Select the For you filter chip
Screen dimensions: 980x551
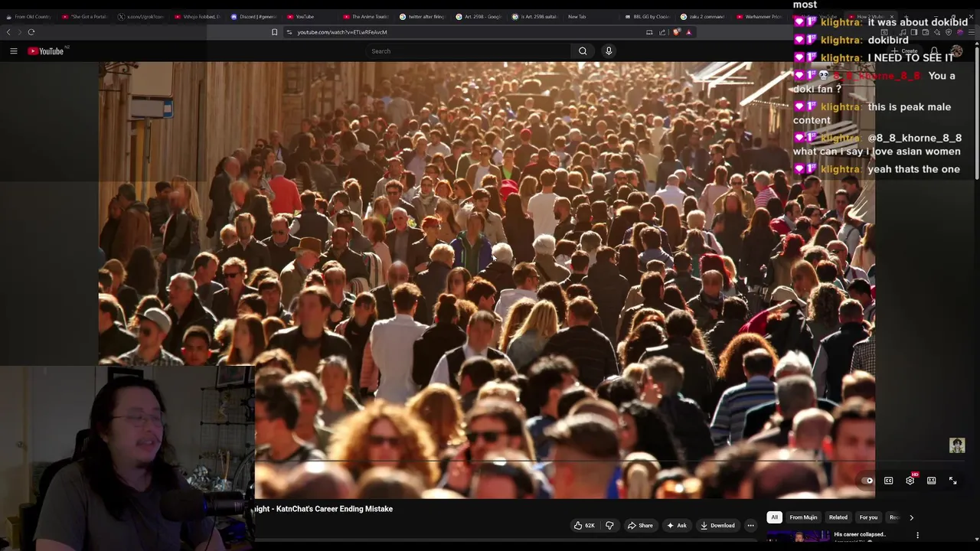click(868, 517)
